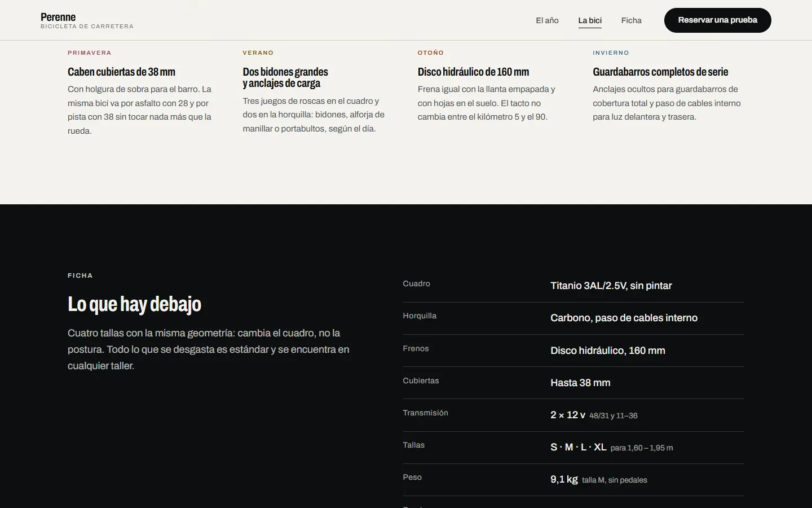Viewport: 812px width, 508px height.
Task: Click paragraph starting Con holgura de sobra
Action: click(140, 110)
